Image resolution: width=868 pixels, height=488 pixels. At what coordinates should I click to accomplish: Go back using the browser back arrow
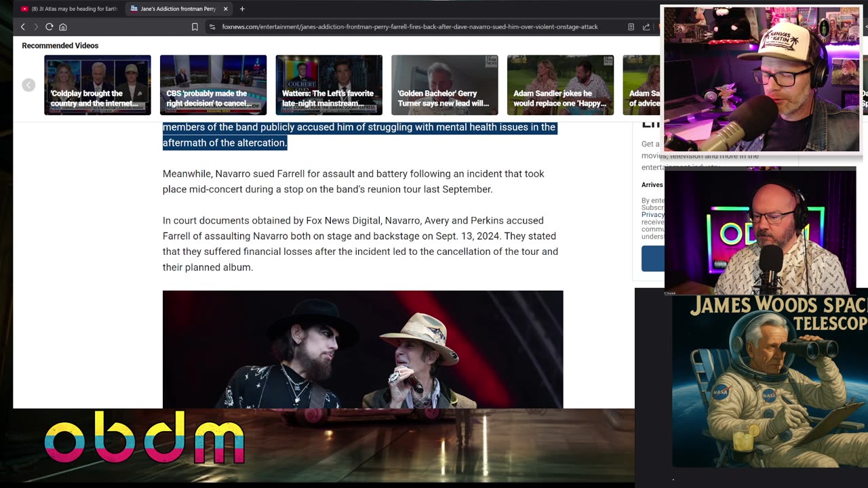pos(22,27)
